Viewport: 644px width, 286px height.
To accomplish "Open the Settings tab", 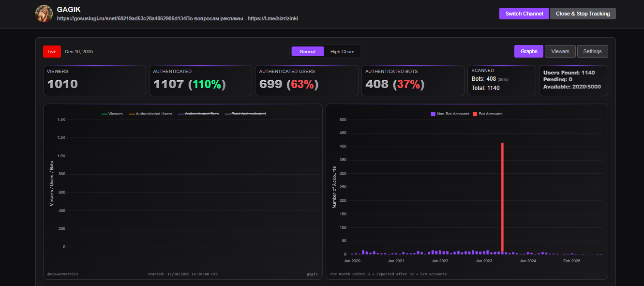I will 592,51.
